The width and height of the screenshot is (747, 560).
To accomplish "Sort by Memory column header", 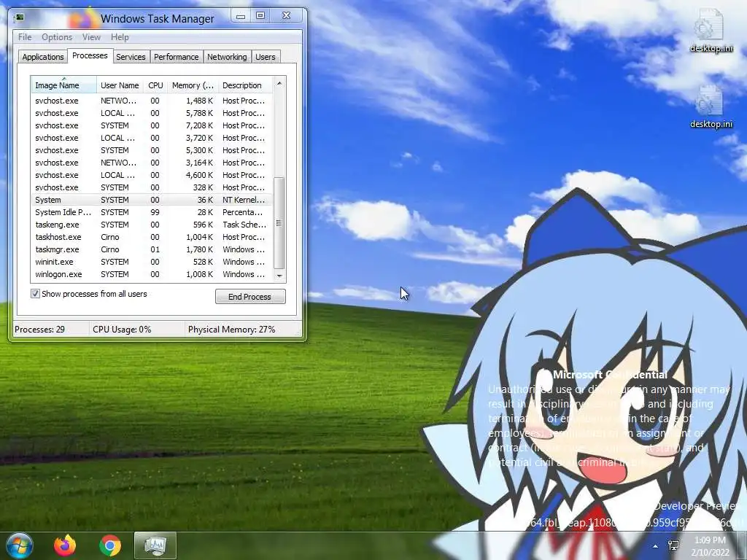I will click(x=193, y=85).
